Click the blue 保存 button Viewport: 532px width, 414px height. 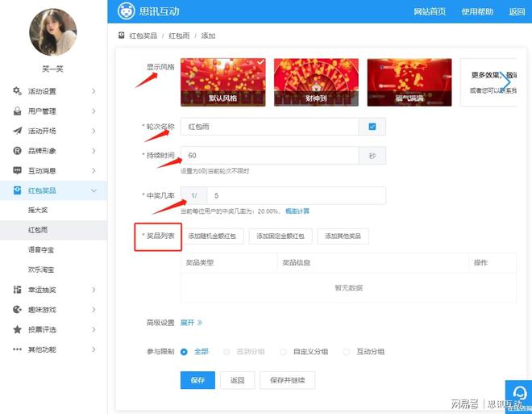click(197, 380)
